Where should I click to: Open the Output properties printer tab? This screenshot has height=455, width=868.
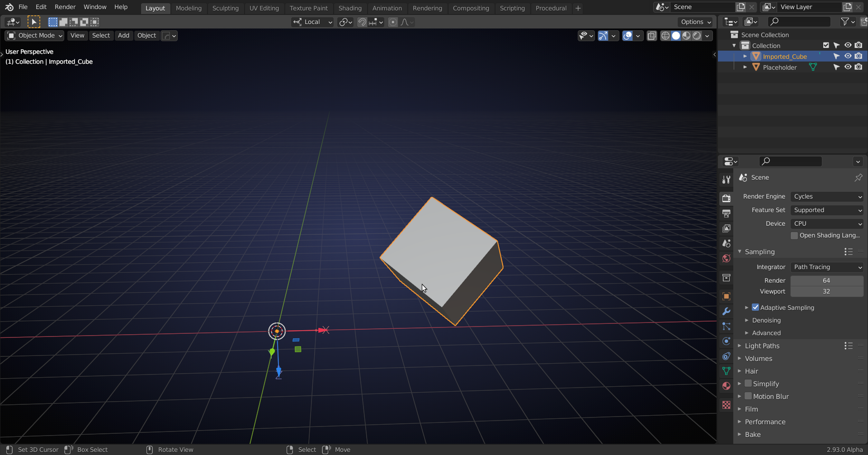(x=726, y=213)
